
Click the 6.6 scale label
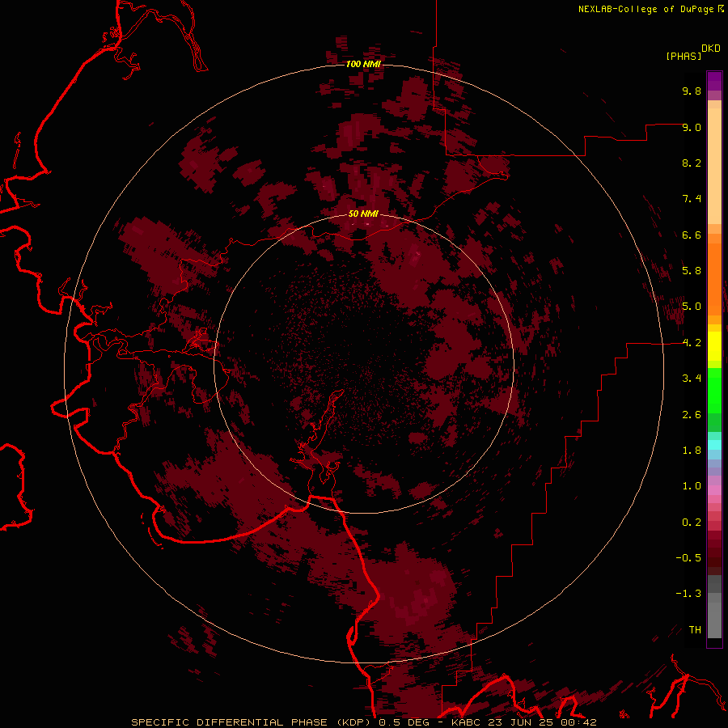click(x=692, y=235)
